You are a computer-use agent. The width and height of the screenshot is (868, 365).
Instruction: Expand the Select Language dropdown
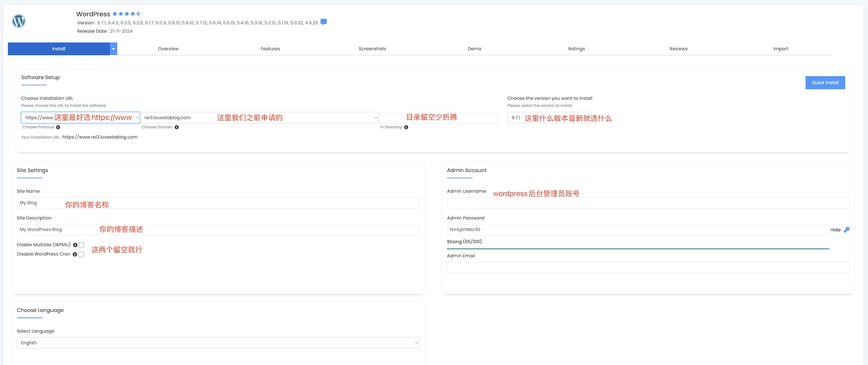coord(218,343)
